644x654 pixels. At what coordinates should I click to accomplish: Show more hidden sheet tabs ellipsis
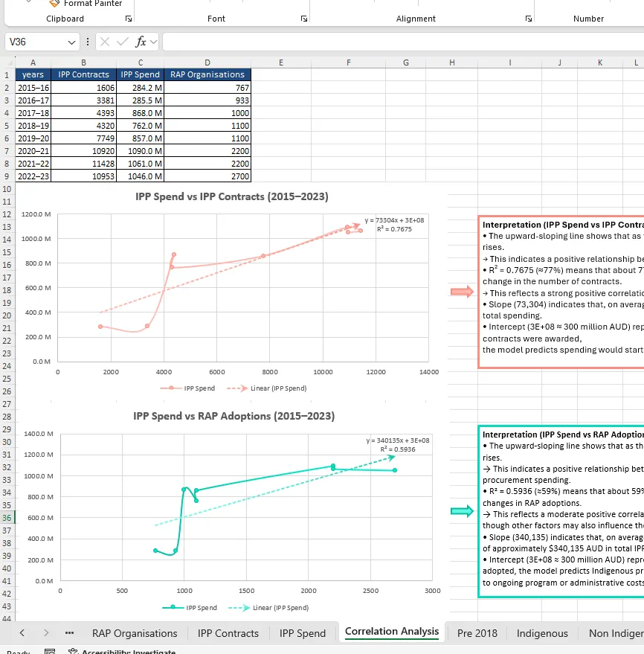tap(70, 632)
